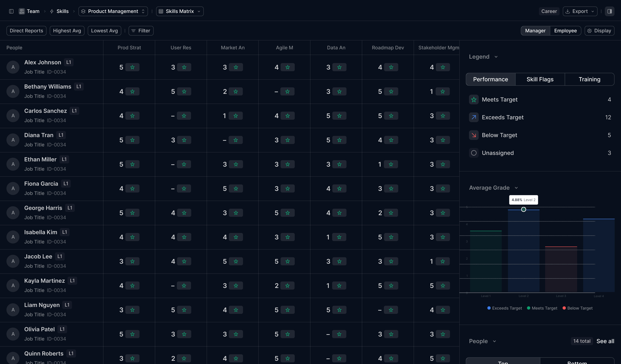Click the lightning icon next to Skills
Image resolution: width=621 pixels, height=364 pixels.
point(51,11)
